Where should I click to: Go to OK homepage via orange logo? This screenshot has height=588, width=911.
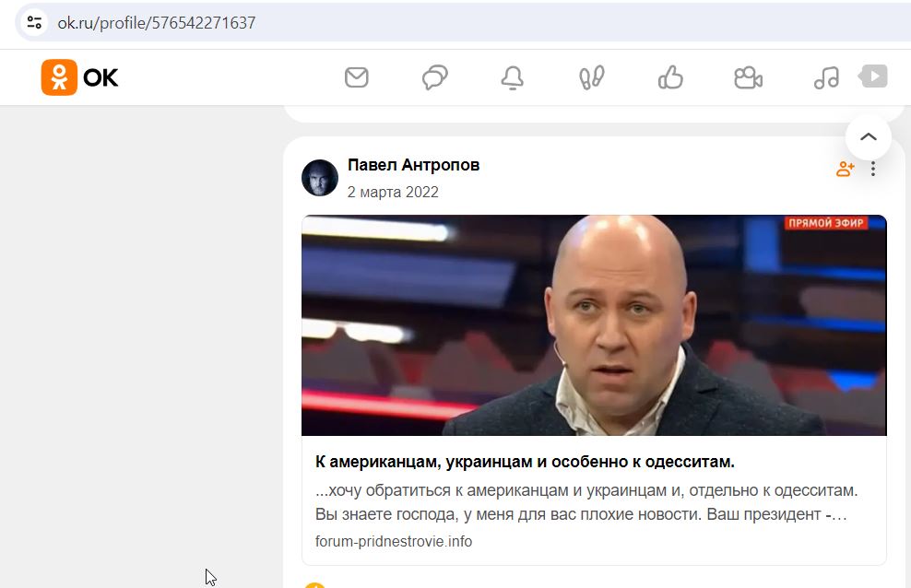click(79, 77)
